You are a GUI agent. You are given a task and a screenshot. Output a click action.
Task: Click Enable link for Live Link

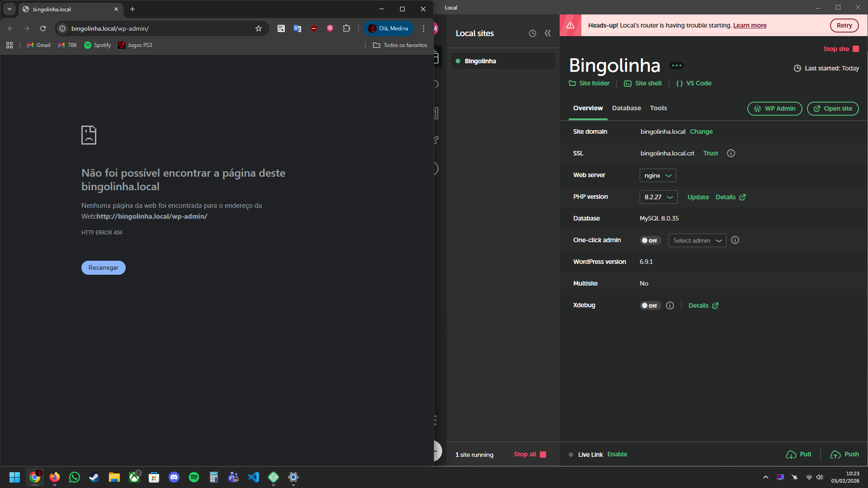tap(617, 454)
